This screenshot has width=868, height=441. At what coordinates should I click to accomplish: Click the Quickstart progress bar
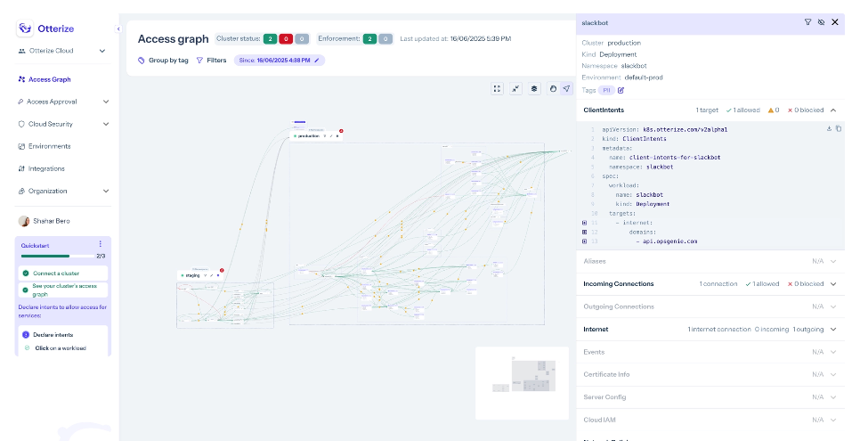58,256
